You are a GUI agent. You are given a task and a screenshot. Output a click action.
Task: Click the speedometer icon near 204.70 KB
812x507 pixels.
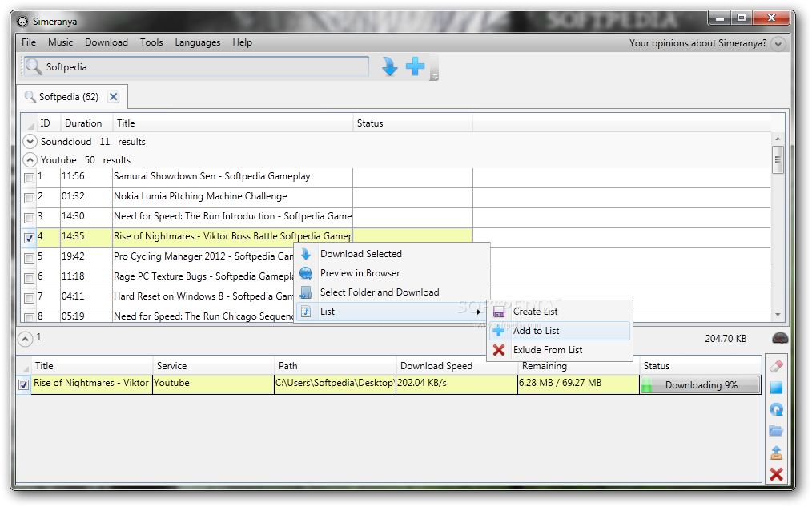coord(780,339)
